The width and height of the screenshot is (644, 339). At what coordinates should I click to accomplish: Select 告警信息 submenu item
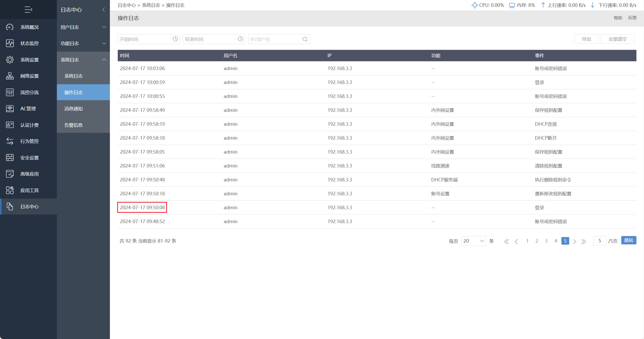coord(83,125)
